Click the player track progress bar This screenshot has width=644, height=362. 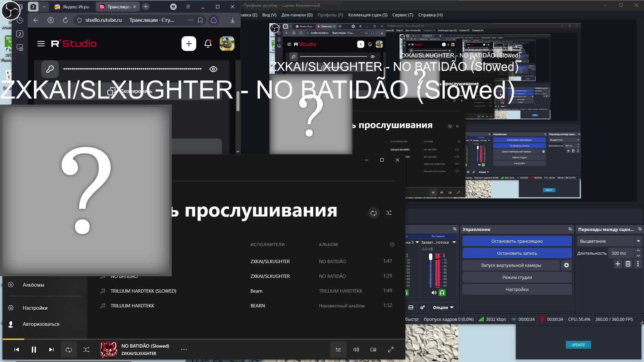coord(204,339)
